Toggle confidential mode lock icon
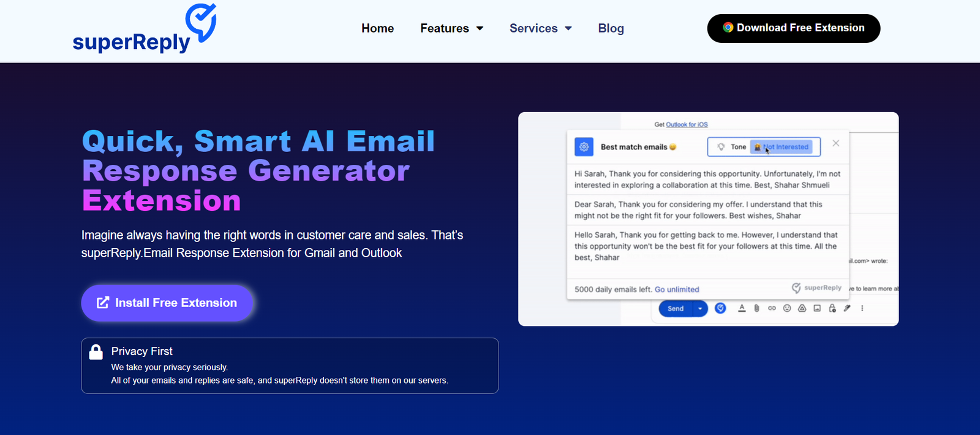The width and height of the screenshot is (980, 435). tap(832, 308)
